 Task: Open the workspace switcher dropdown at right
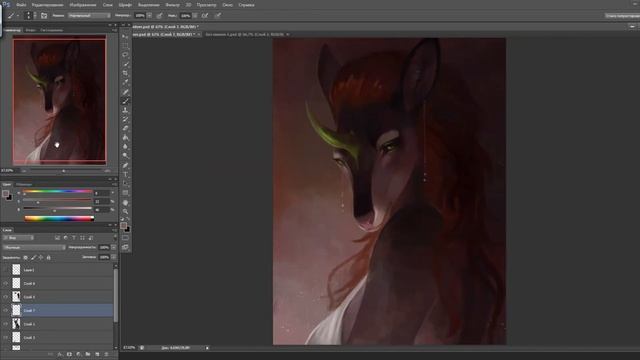point(622,16)
